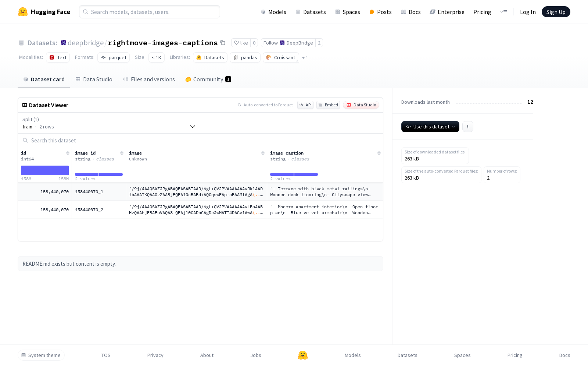Open Enterprise in top navigation
588x368 pixels.
(x=447, y=12)
